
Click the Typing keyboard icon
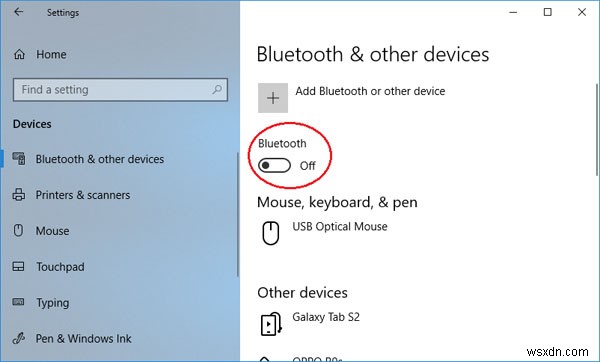click(x=18, y=302)
